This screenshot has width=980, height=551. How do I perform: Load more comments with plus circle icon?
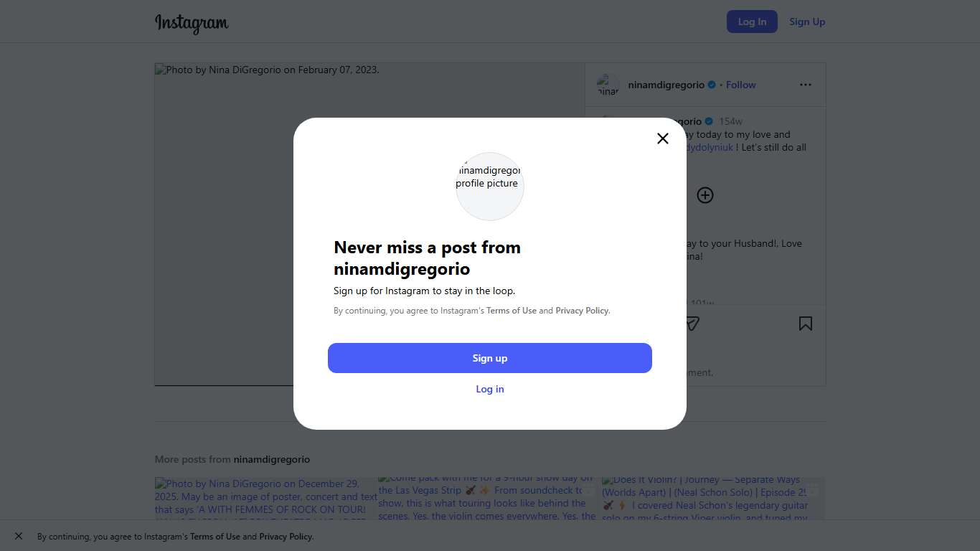[x=705, y=195]
